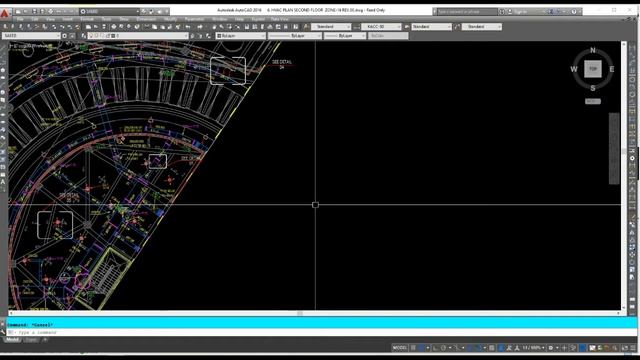Open the lineweight ByLayer dropdown
640x360 pixels.
coord(345,36)
